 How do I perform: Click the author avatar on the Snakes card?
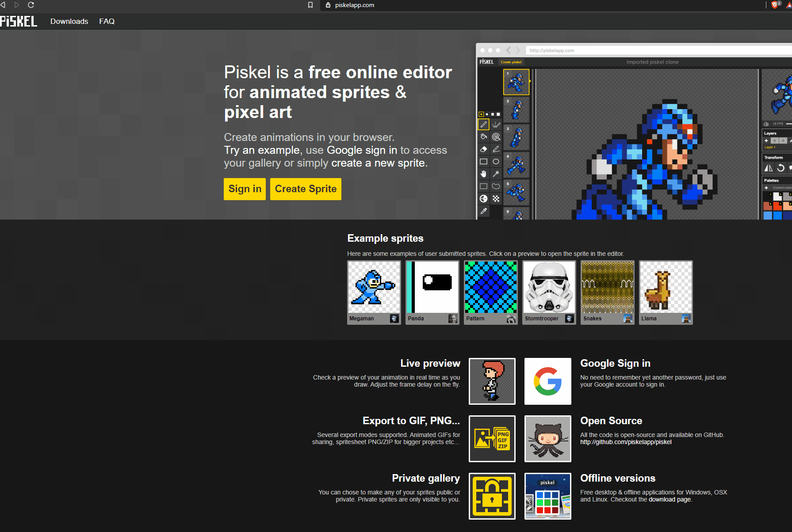pyautogui.click(x=628, y=319)
